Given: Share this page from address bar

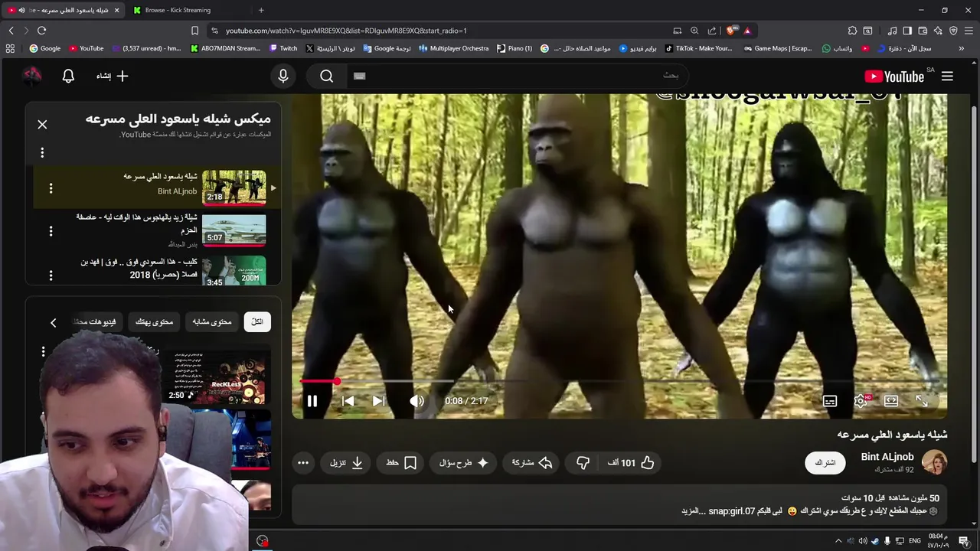Looking at the screenshot, I should pos(712,31).
